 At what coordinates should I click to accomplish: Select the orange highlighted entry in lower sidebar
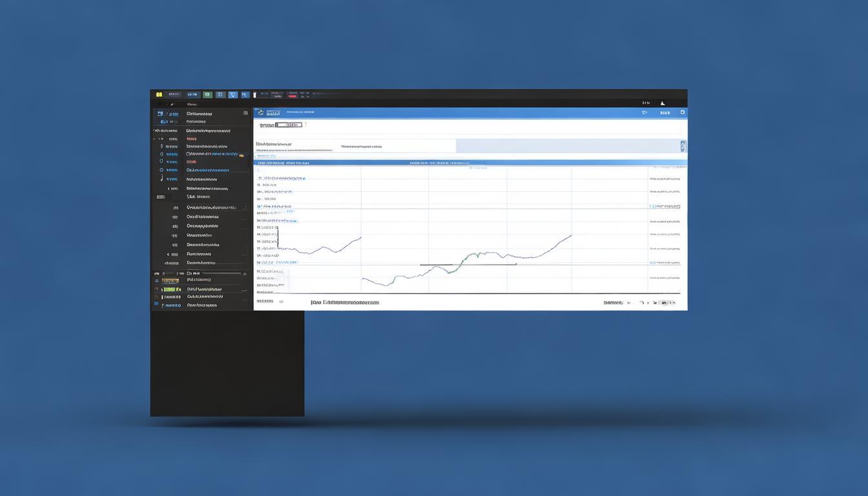pyautogui.click(x=170, y=281)
